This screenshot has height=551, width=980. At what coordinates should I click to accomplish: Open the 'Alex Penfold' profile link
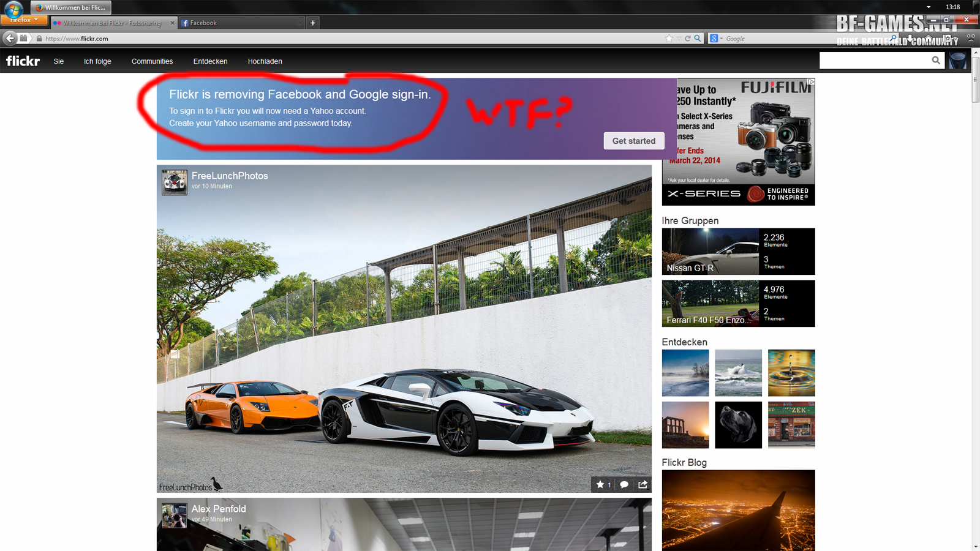click(219, 509)
